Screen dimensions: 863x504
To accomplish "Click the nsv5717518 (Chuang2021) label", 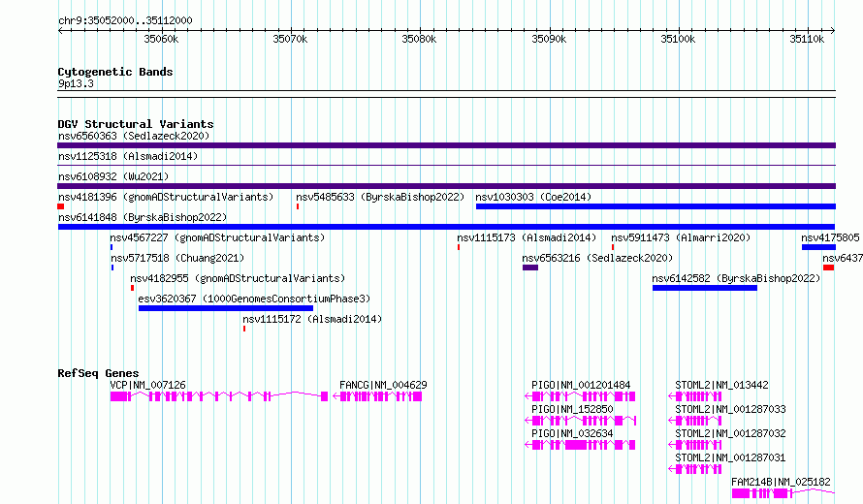I will (177, 258).
